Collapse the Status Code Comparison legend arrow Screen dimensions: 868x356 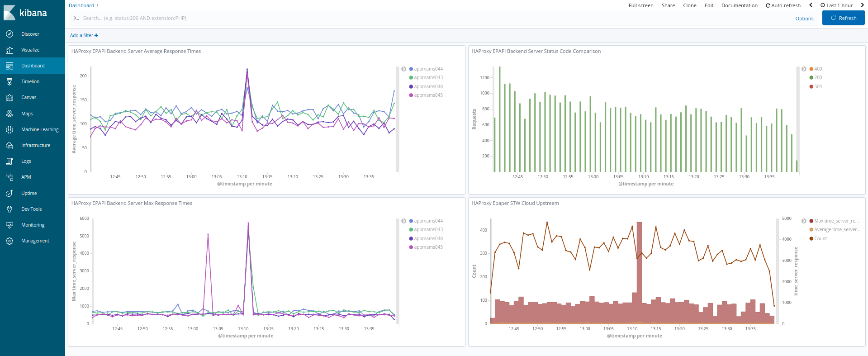coord(804,69)
